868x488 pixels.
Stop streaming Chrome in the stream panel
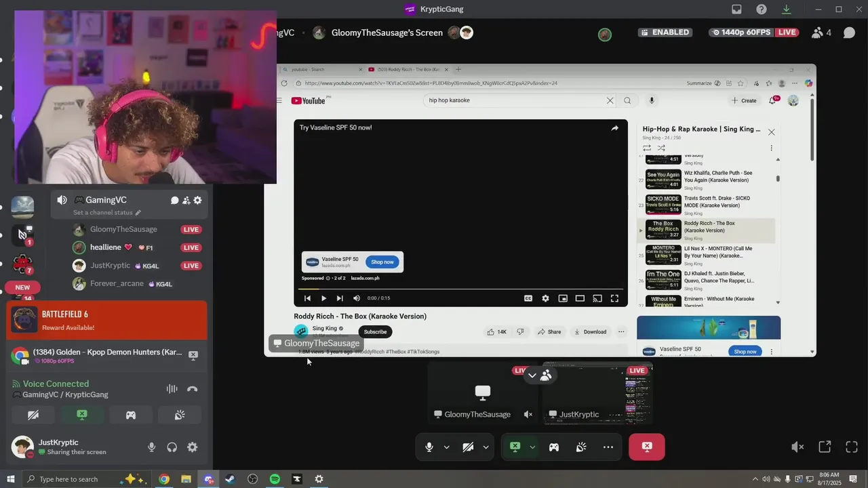click(193, 356)
